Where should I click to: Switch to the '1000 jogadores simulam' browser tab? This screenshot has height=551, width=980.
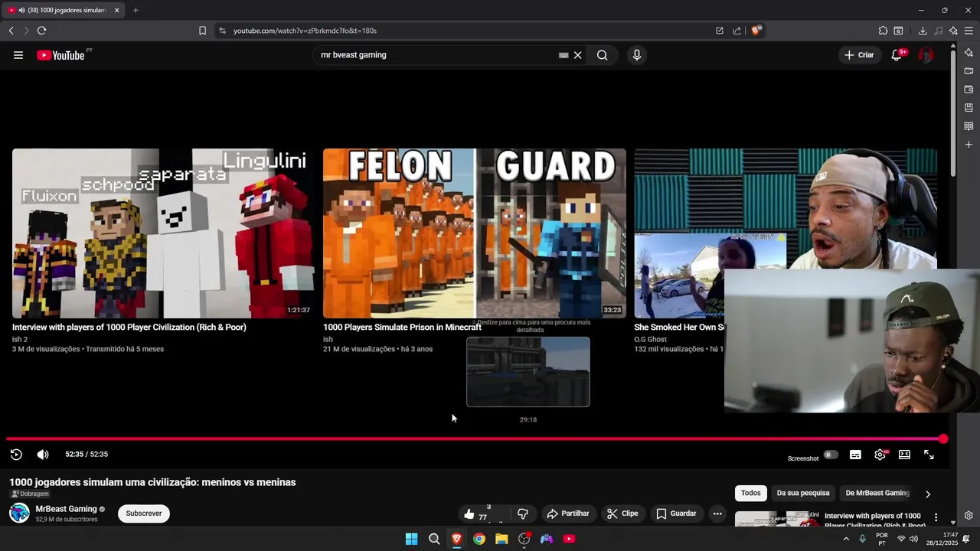pyautogui.click(x=64, y=10)
